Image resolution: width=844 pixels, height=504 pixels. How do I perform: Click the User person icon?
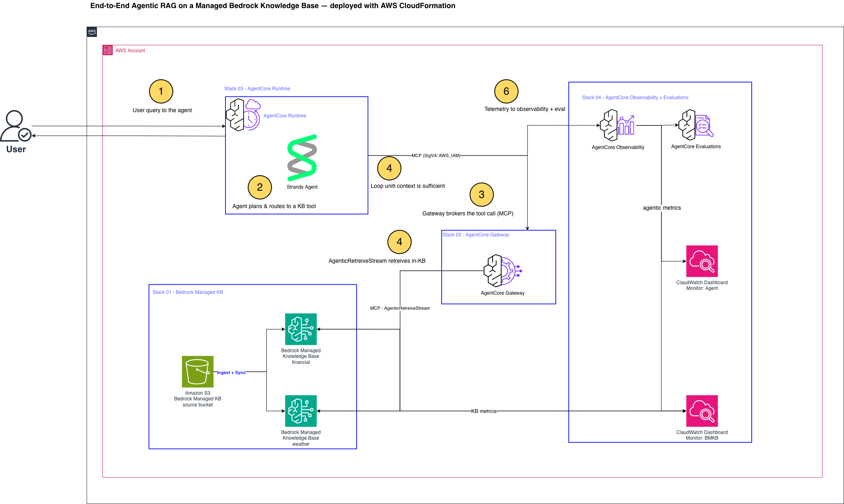pyautogui.click(x=16, y=126)
